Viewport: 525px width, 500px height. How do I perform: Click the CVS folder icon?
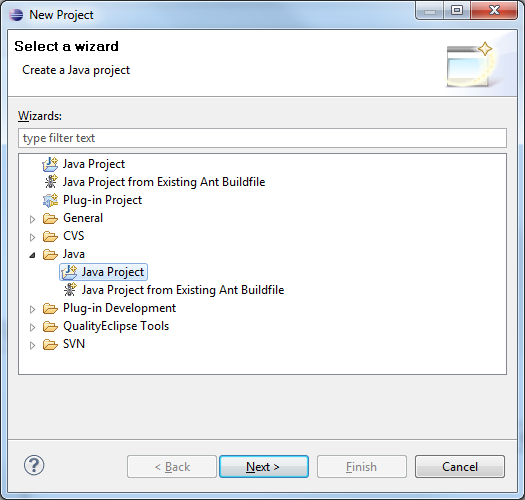pos(50,236)
